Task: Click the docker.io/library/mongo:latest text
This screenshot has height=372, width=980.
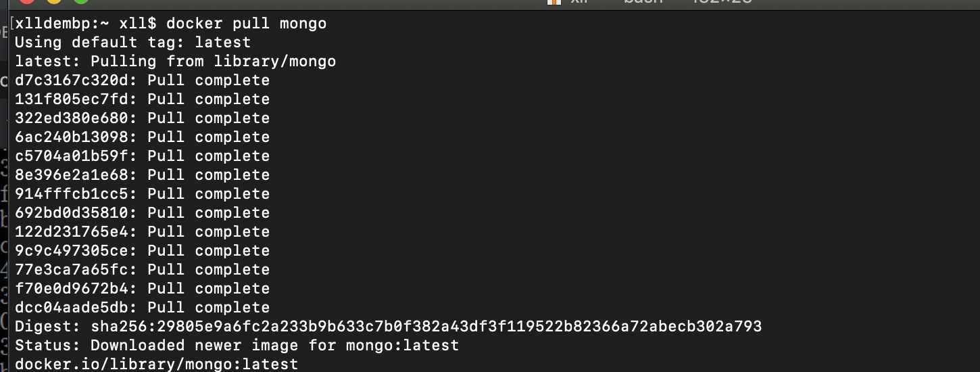Action: pyautogui.click(x=157, y=365)
